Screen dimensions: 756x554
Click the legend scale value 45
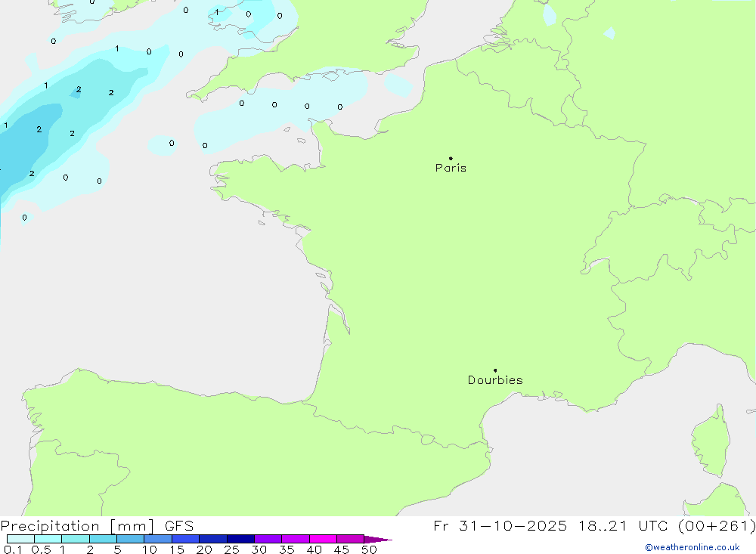tap(342, 549)
